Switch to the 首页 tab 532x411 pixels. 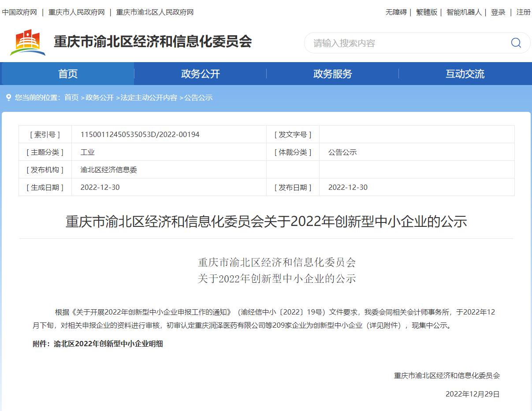tap(68, 74)
